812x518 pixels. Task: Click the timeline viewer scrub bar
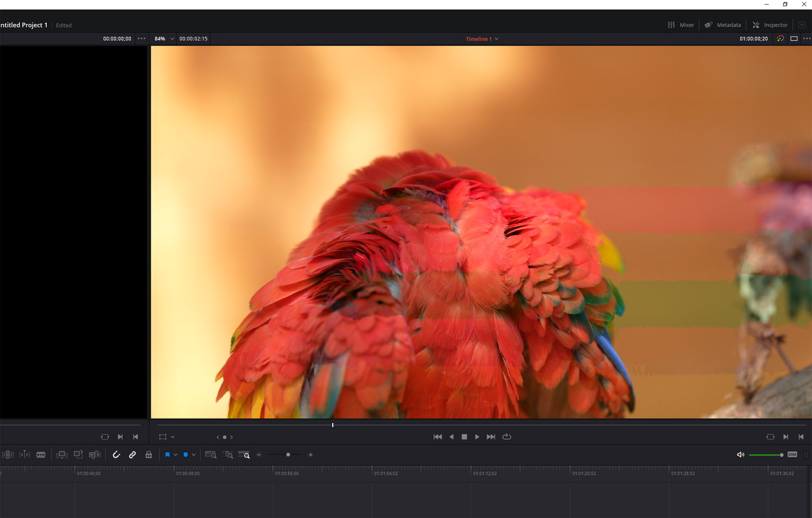click(481, 425)
